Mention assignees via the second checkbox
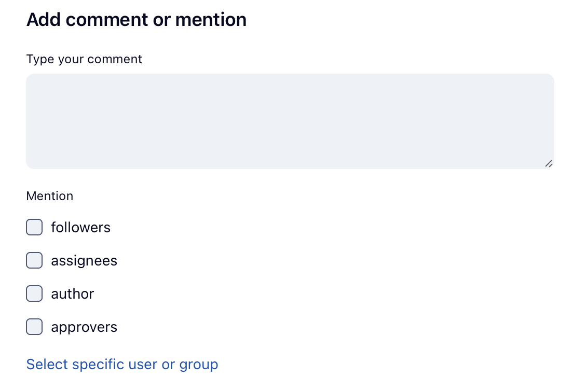572x392 pixels. [x=34, y=260]
